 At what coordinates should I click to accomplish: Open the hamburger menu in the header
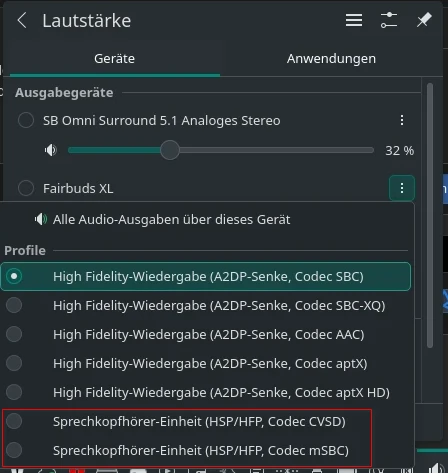[354, 20]
